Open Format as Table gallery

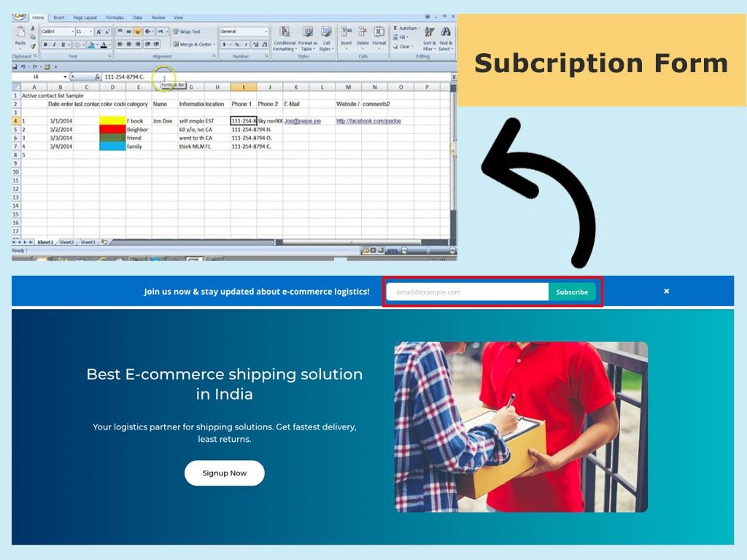coord(308,39)
